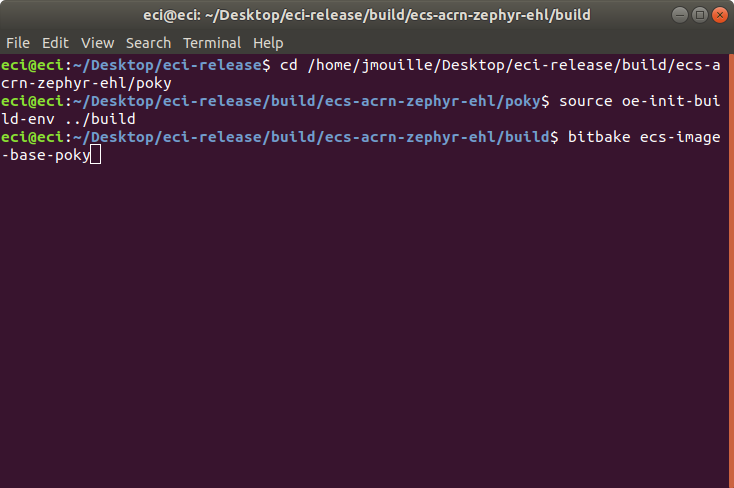Click the window title bar text
734x488 pixels.
(367, 15)
